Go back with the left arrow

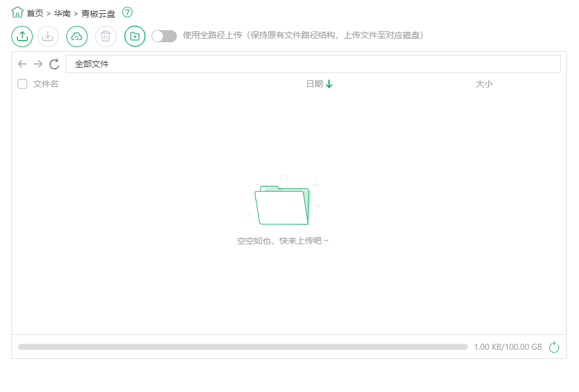pos(22,64)
